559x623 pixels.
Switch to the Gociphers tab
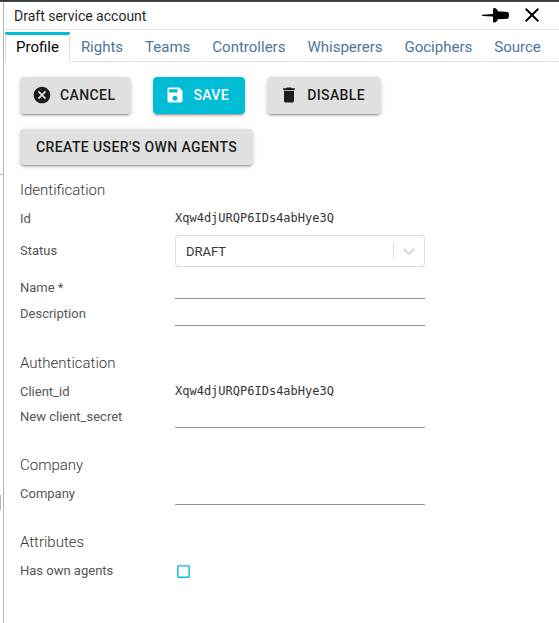(438, 47)
